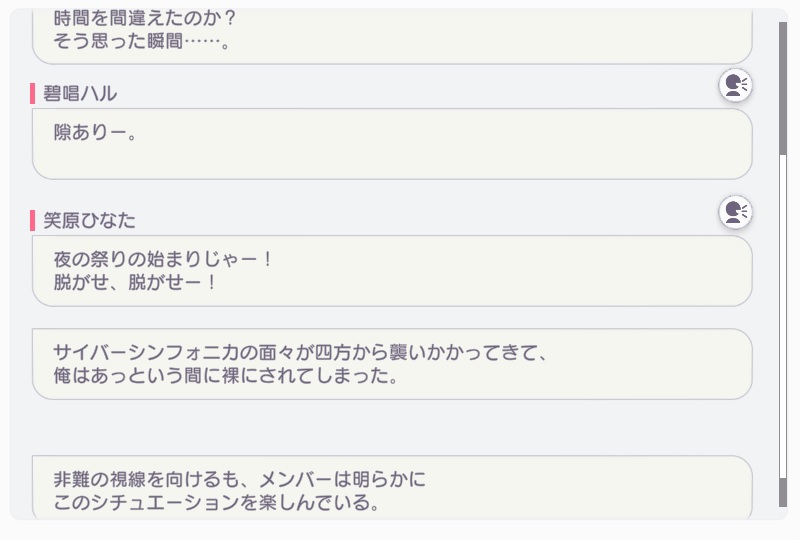
Task: Click the pink marker beside 笑原ひなた
Action: [33, 220]
